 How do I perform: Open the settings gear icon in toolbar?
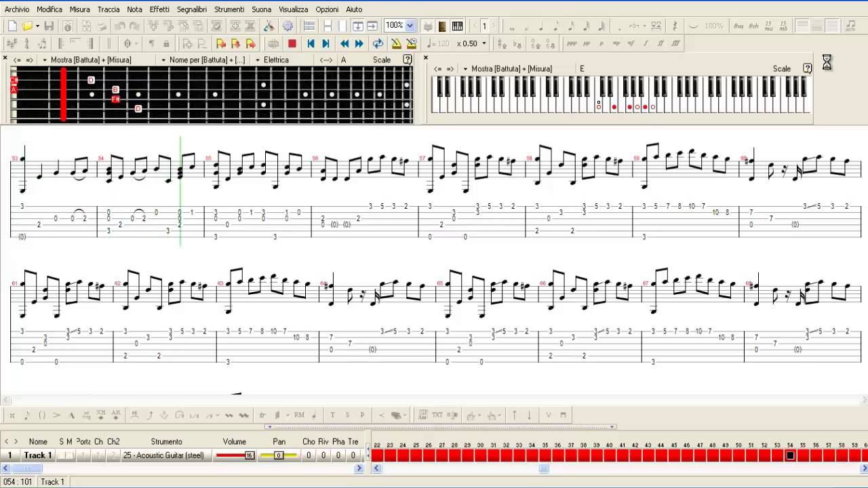tap(288, 26)
